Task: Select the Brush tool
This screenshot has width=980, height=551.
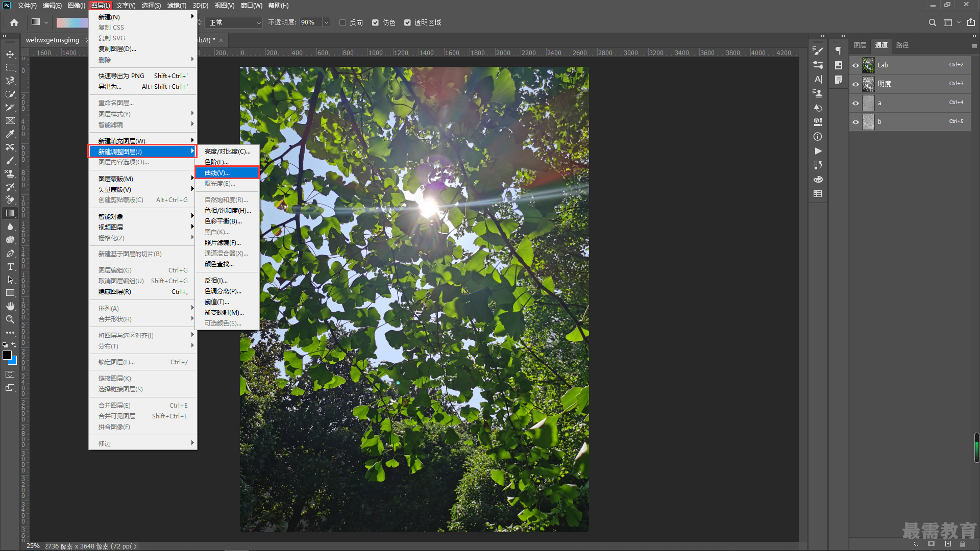Action: pyautogui.click(x=10, y=160)
